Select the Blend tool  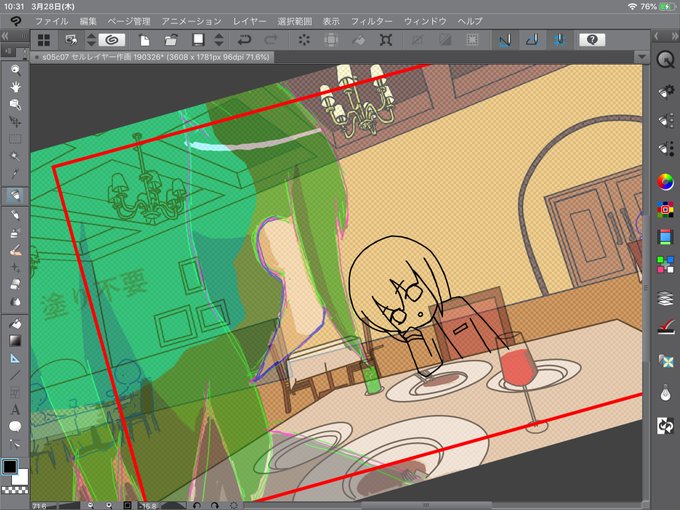click(15, 302)
